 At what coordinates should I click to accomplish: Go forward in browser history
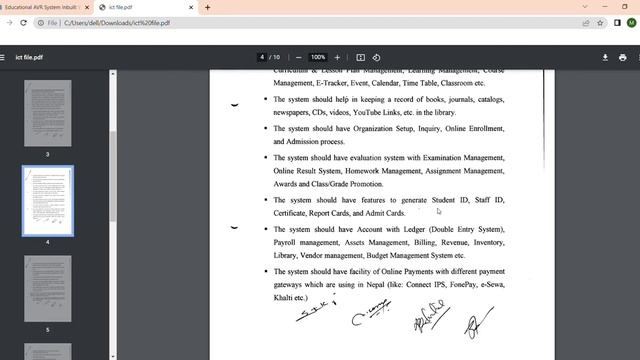(x=9, y=23)
